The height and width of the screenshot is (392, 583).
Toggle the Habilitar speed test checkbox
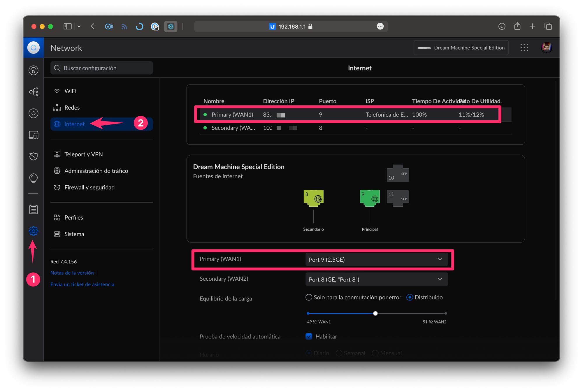309,336
